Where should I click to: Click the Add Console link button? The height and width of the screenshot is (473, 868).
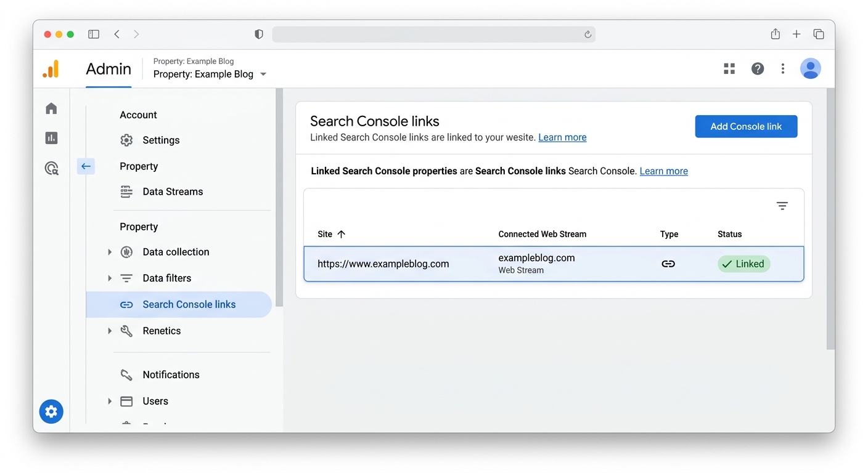[746, 126]
